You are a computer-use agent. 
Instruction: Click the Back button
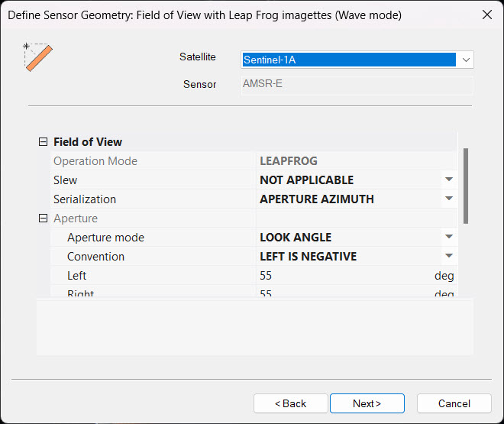click(290, 403)
